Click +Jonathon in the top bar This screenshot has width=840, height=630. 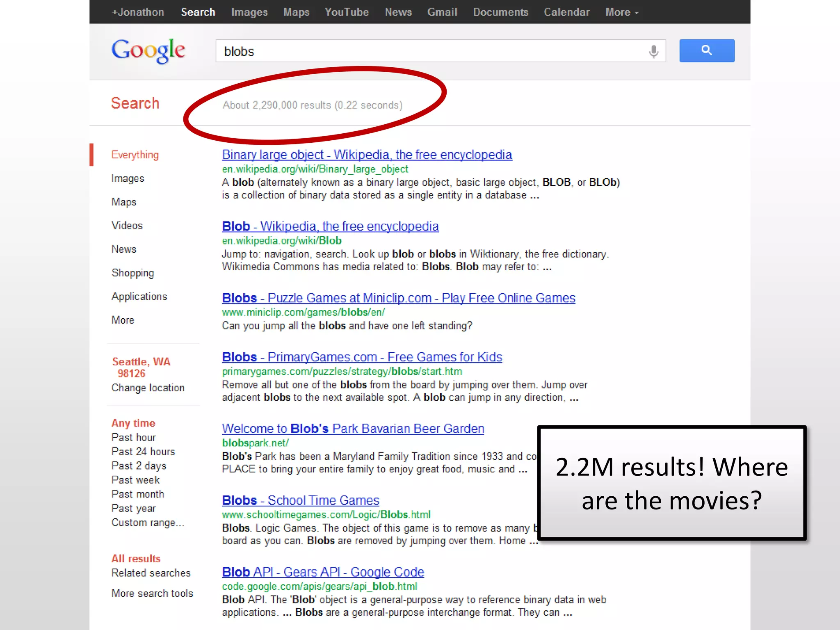pyautogui.click(x=138, y=12)
